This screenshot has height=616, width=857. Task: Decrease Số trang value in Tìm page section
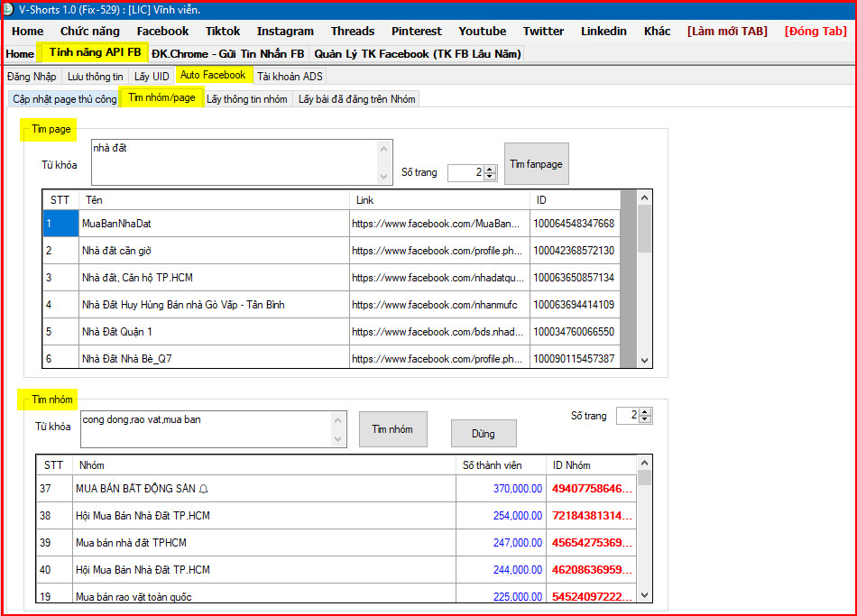coord(490,176)
